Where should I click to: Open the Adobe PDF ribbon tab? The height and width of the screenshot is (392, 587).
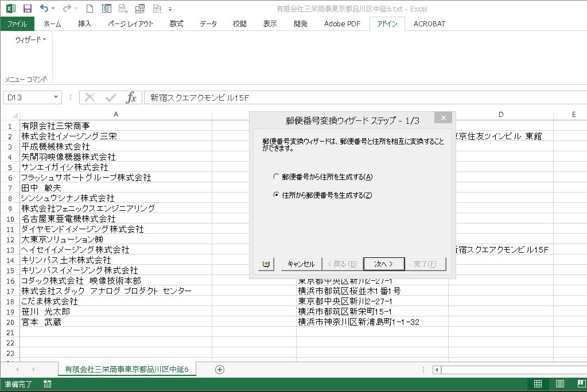point(342,23)
